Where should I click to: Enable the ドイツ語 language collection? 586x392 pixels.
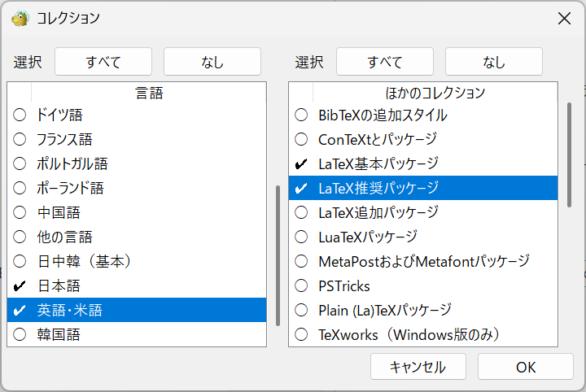[x=20, y=115]
